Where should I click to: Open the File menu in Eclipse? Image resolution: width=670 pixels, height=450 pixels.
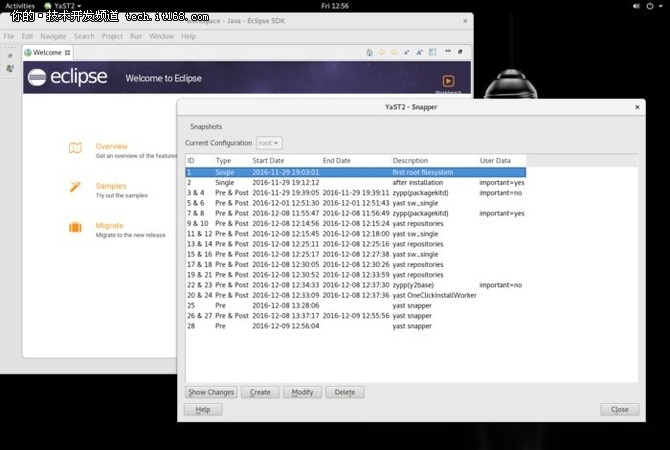point(9,36)
